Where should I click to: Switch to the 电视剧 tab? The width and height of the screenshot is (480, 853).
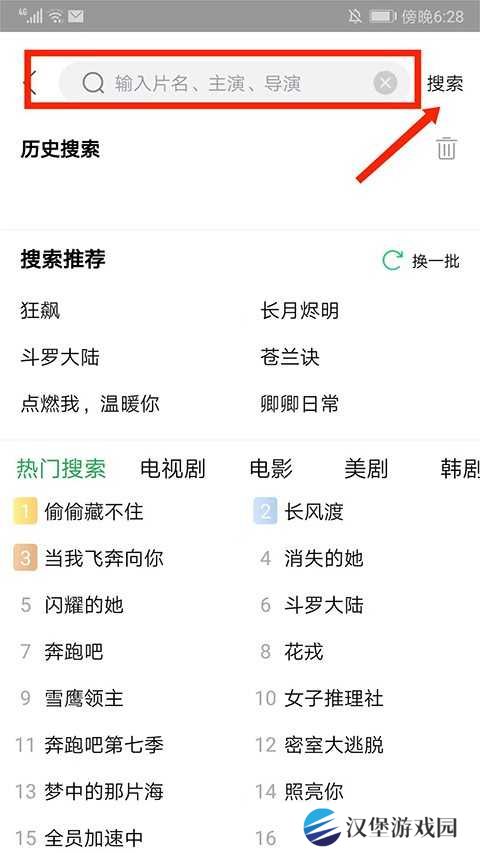pyautogui.click(x=173, y=468)
